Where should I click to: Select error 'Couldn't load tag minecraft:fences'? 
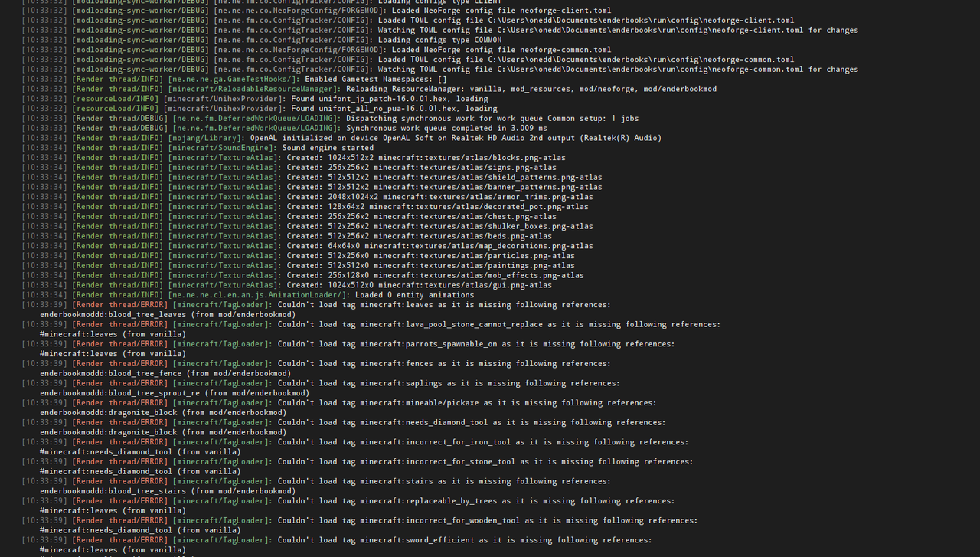point(316,364)
